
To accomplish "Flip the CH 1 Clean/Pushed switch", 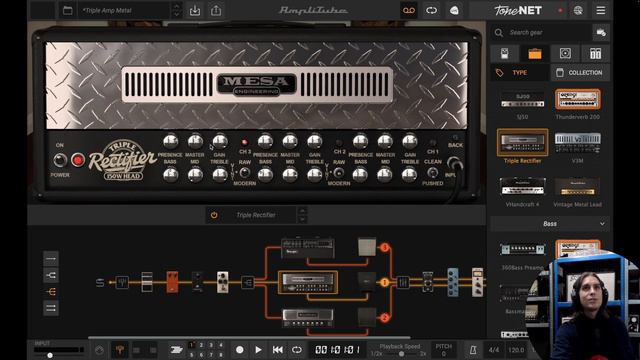I will click(432, 173).
